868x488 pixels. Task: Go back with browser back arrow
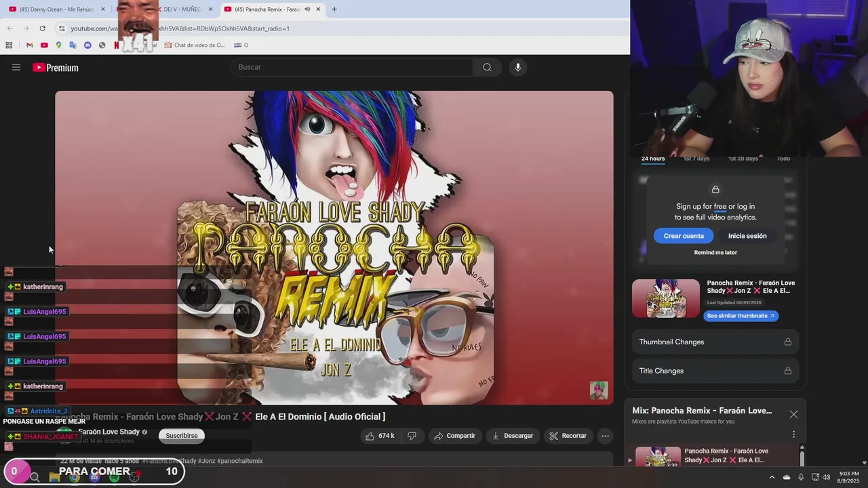click(9, 28)
